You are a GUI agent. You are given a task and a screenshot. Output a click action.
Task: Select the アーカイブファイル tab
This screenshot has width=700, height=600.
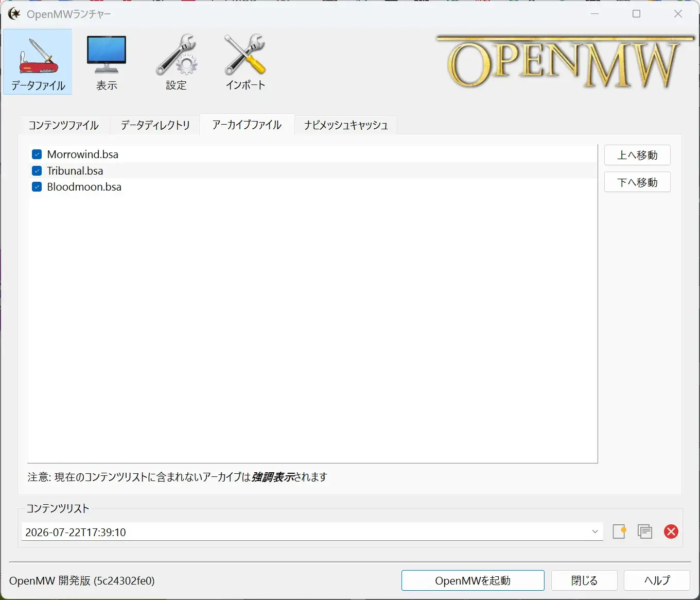click(247, 125)
